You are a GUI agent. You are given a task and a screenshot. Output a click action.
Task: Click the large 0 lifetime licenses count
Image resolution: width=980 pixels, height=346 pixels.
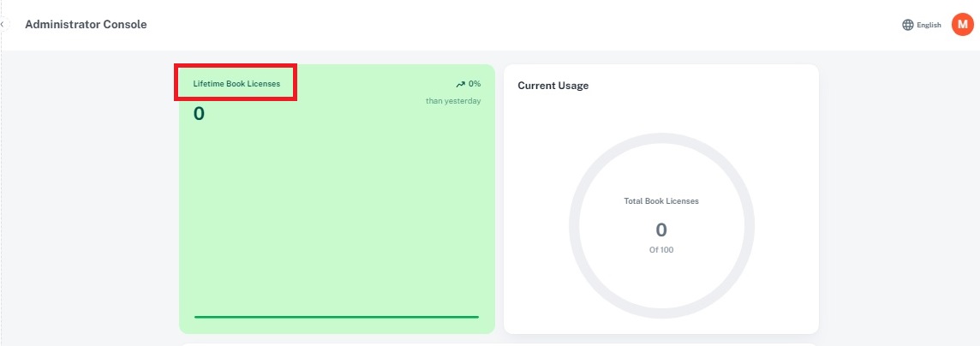click(x=199, y=113)
